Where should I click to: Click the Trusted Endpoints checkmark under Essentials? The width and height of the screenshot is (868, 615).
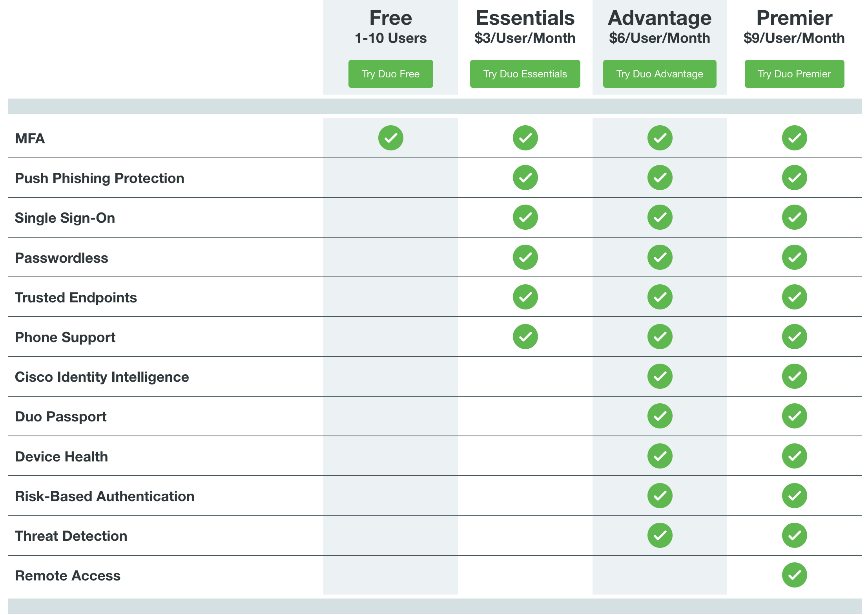click(x=525, y=297)
